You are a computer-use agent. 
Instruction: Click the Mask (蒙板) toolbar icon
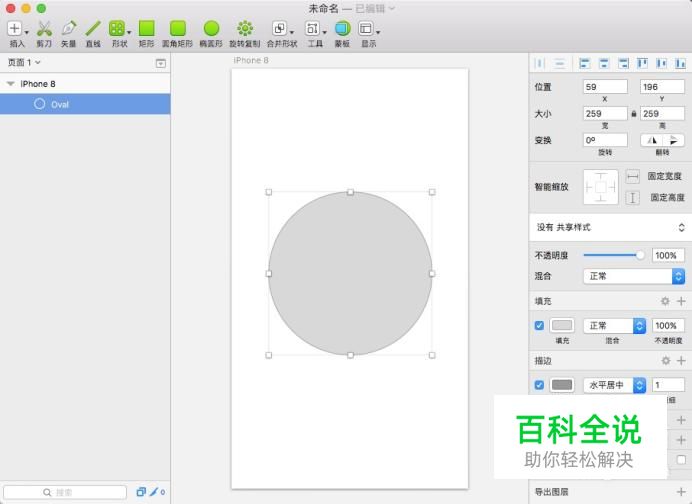click(x=342, y=29)
